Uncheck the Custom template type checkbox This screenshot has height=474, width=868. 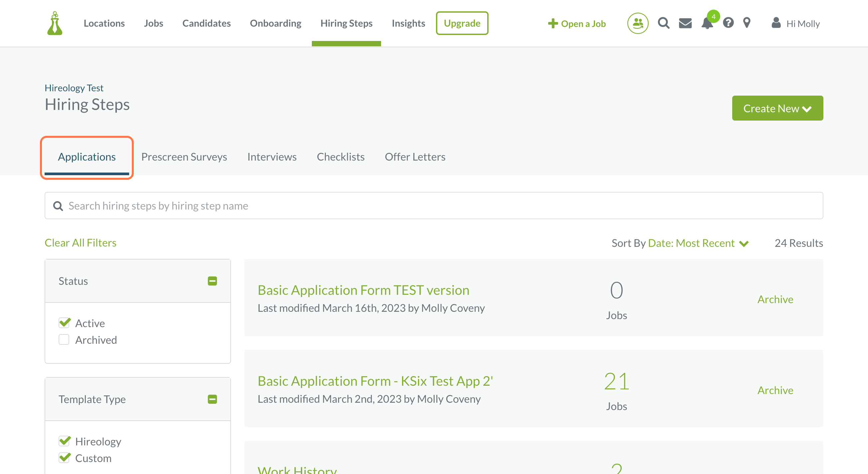point(64,458)
